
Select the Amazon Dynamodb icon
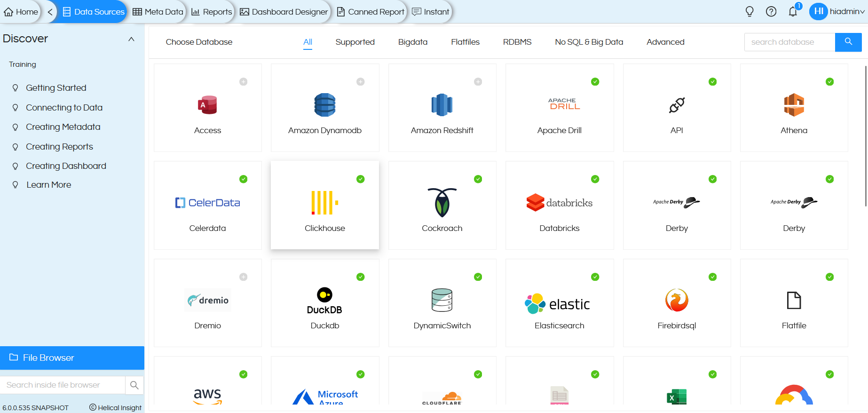325,105
